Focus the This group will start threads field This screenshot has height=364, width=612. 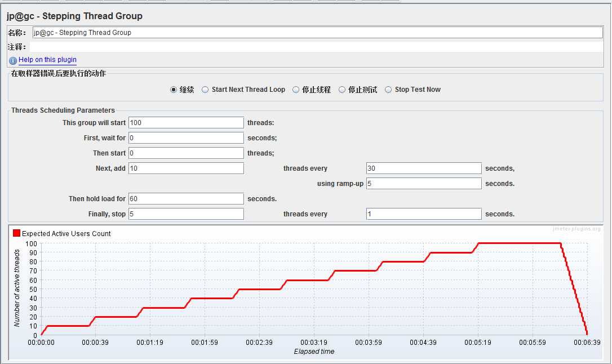186,122
